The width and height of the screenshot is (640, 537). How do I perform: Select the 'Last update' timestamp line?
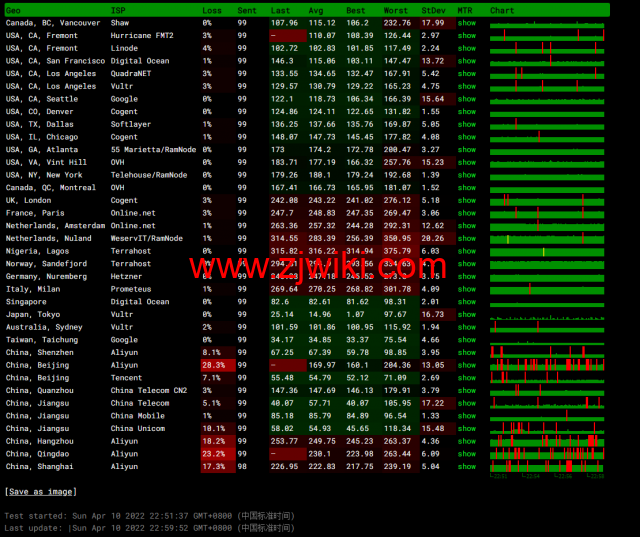[149, 528]
